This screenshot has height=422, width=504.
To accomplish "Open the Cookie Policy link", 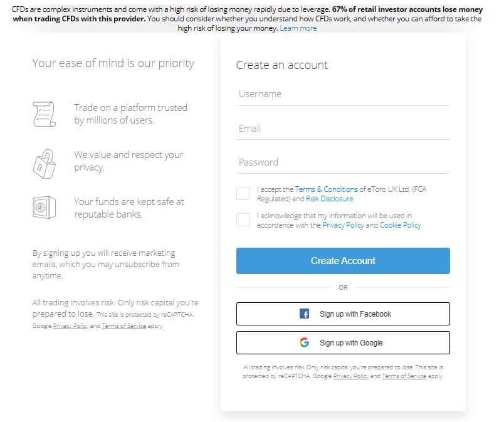I will 400,225.
